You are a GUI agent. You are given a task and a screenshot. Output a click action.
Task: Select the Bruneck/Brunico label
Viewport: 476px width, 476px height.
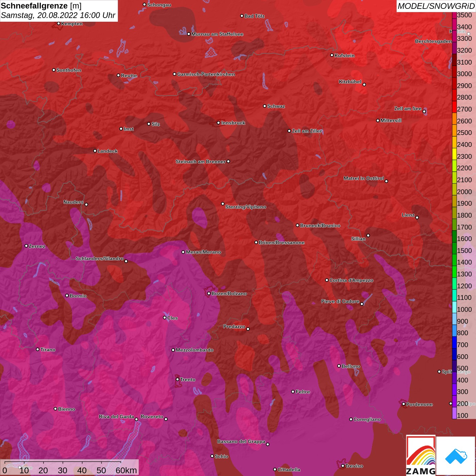click(320, 225)
